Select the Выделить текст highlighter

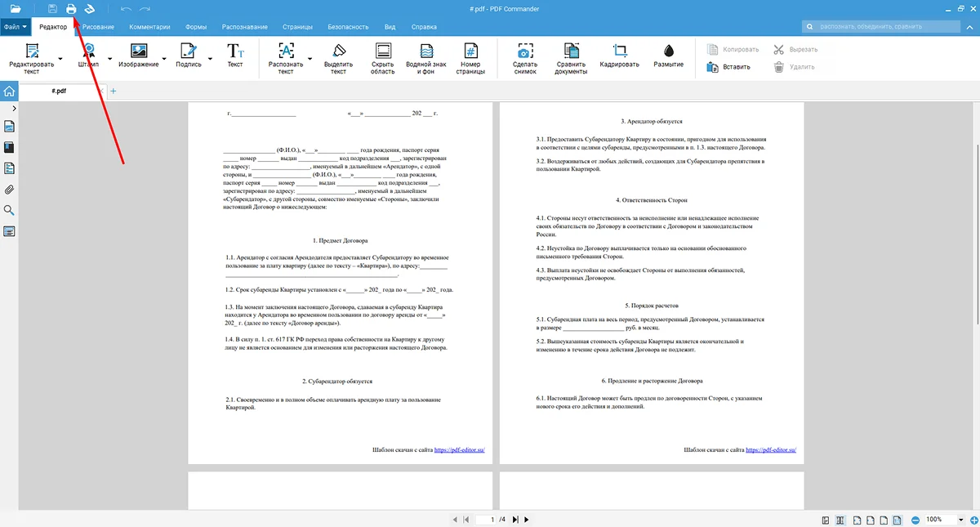[x=338, y=58]
